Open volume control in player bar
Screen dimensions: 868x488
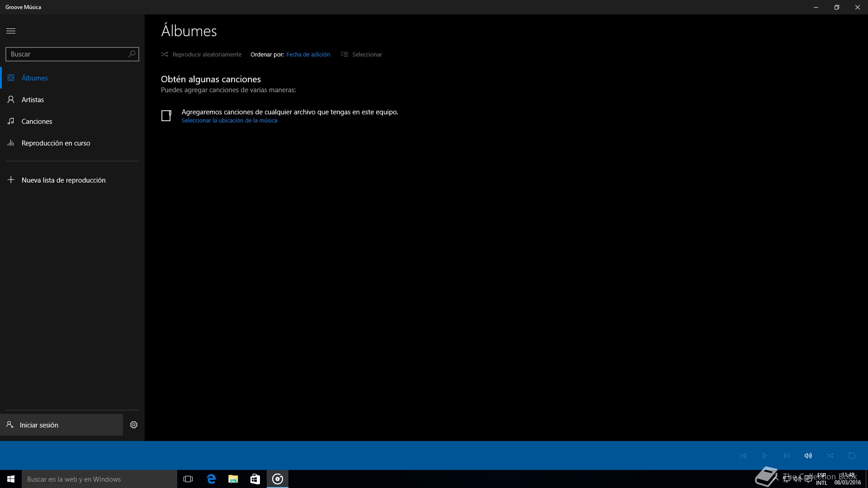[x=808, y=455]
